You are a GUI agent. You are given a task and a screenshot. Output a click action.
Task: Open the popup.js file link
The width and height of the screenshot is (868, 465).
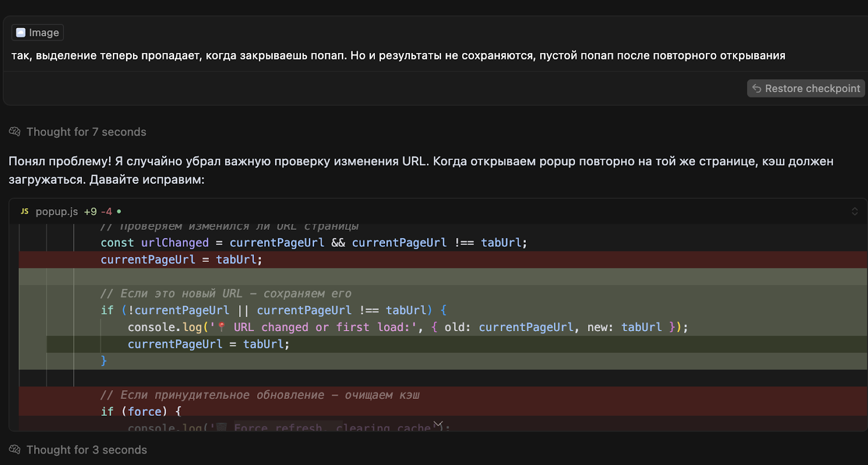[x=56, y=211]
